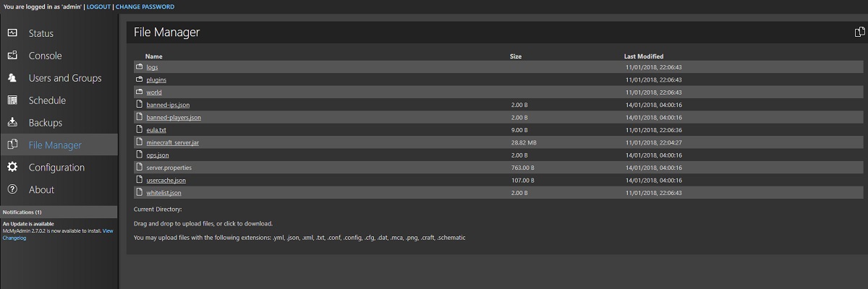The width and height of the screenshot is (868, 289).
Task: Expand the Notifications (1) panel header
Action: pyautogui.click(x=22, y=212)
